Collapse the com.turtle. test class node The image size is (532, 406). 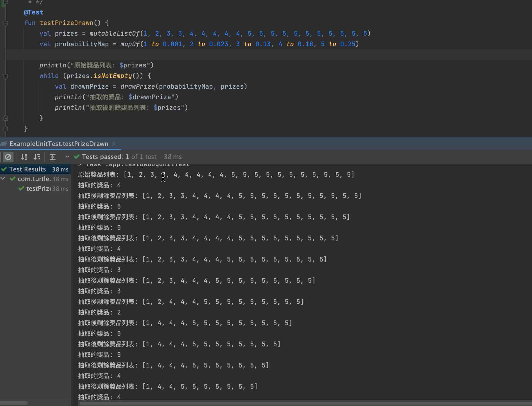tap(3, 179)
